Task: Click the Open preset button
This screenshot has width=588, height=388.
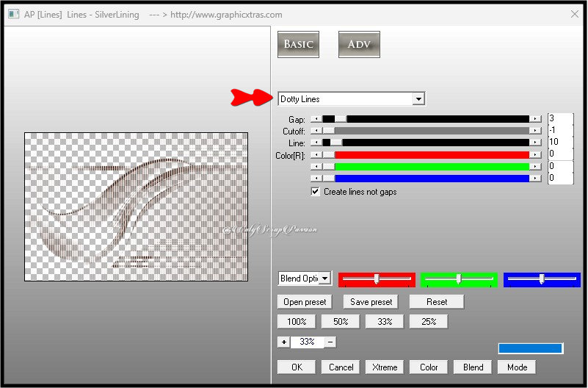Action: (305, 302)
